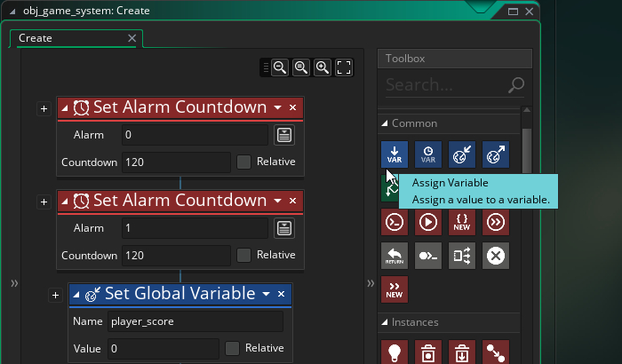Close the Create tab

click(x=132, y=38)
